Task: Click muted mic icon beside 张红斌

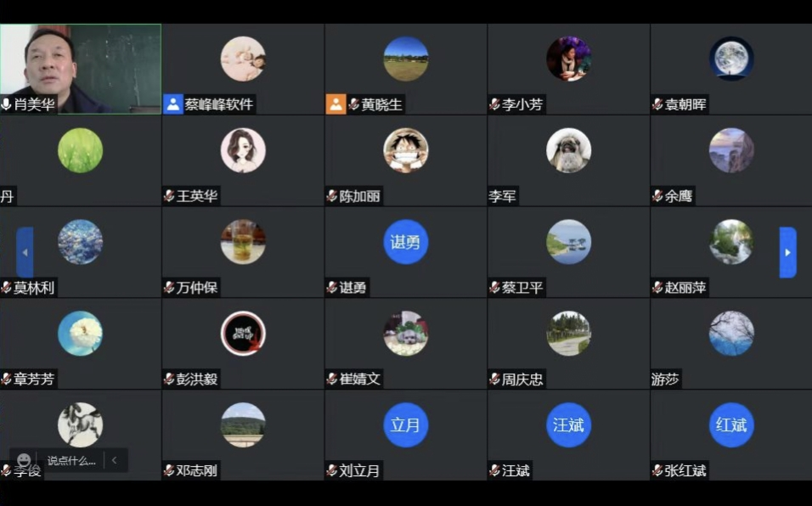Action: [x=657, y=470]
